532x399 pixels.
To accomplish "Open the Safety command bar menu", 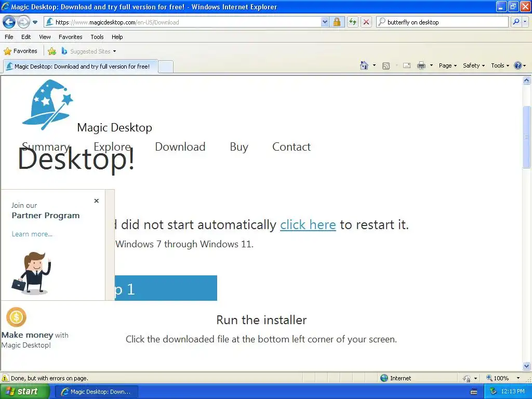I will click(x=474, y=65).
